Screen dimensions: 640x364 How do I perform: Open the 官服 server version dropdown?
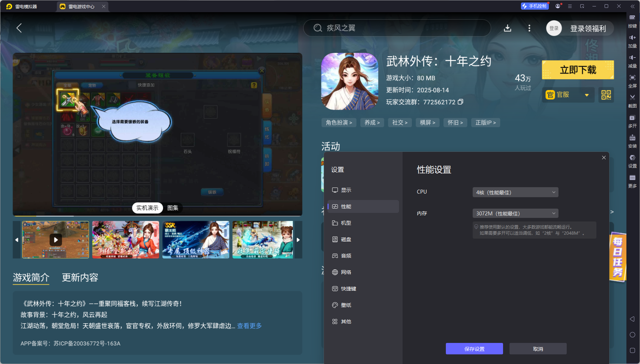click(x=568, y=95)
